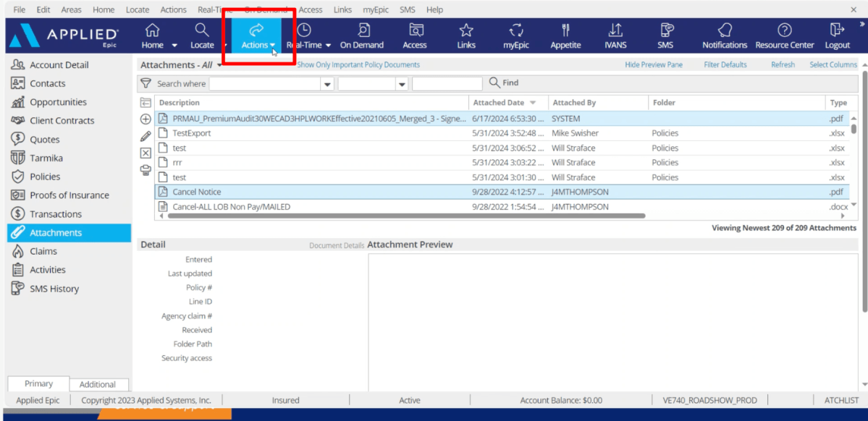Open the IVANS toolbar icon
This screenshot has width=868, height=421.
click(x=615, y=30)
